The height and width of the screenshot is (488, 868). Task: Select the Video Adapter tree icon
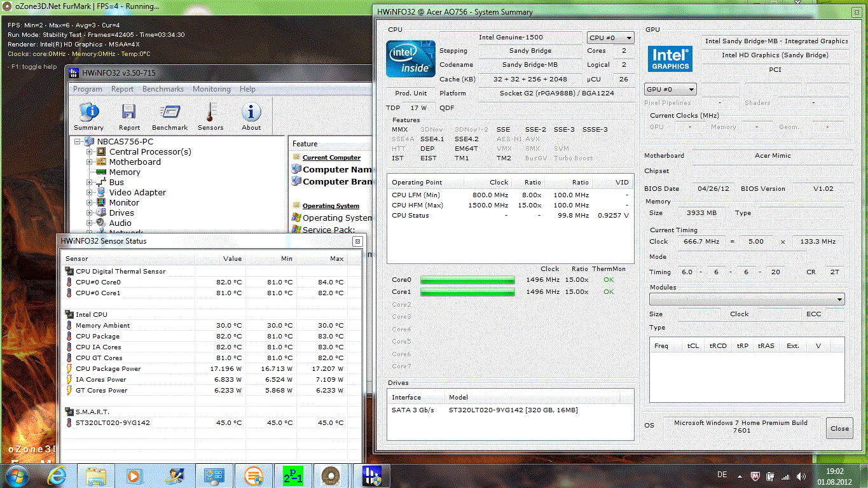coord(100,192)
